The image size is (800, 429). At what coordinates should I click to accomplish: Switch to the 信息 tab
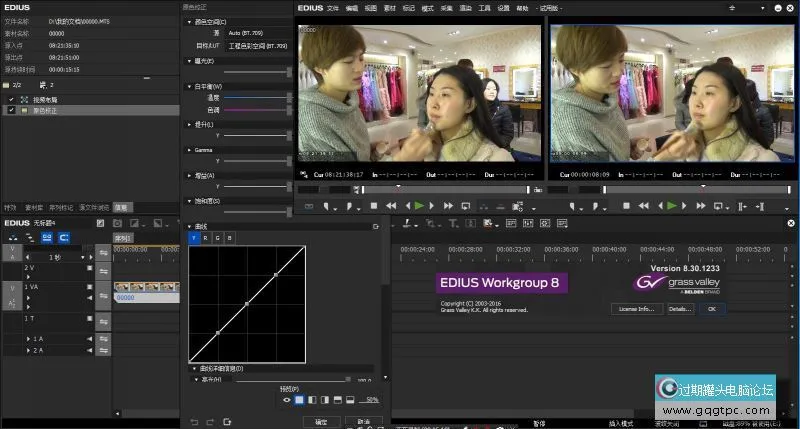121,207
